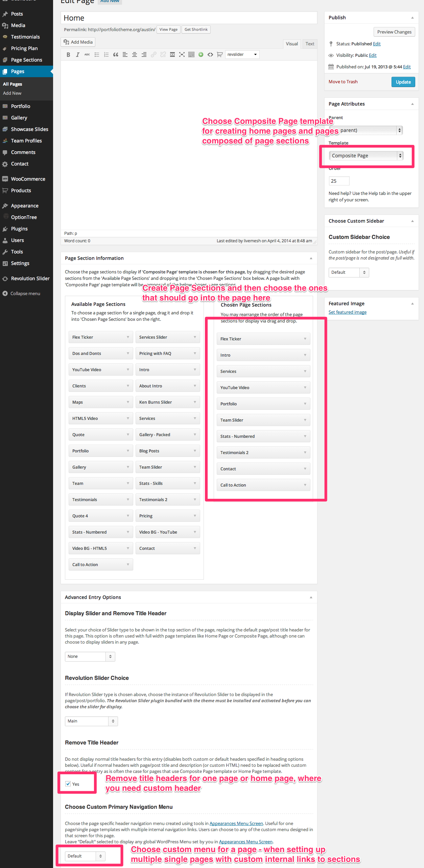
Task: Uncheck the Yes Remove Title Header checkbox
Action: [x=68, y=784]
